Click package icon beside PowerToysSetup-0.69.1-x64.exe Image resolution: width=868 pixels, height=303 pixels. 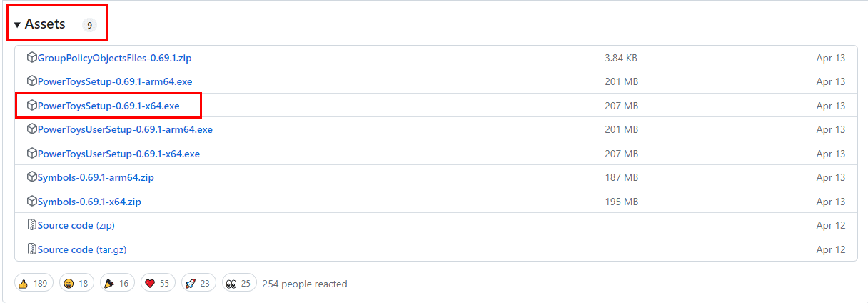point(31,106)
